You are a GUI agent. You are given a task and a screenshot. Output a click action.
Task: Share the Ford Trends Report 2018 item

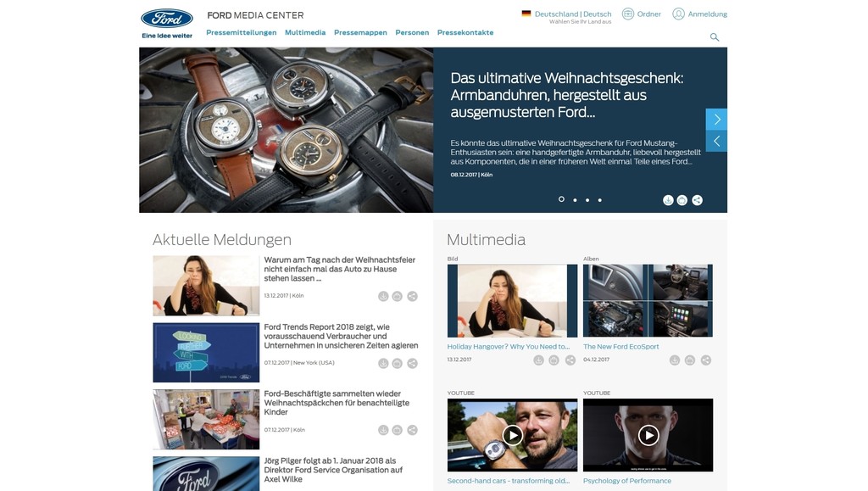(412, 363)
